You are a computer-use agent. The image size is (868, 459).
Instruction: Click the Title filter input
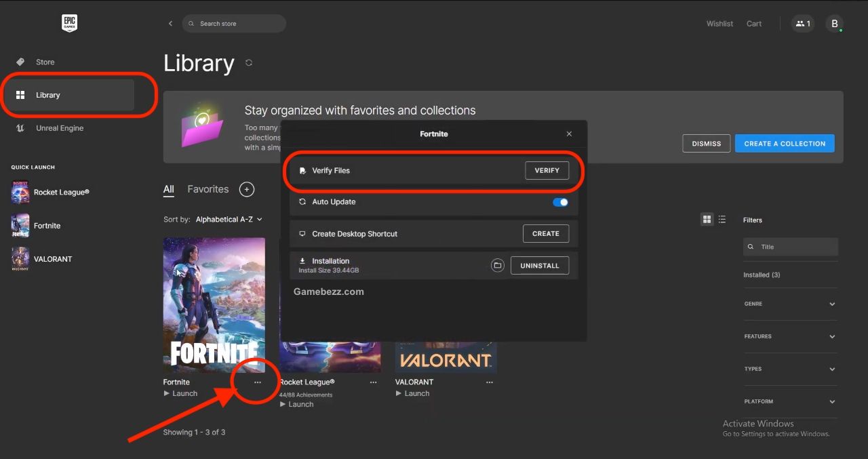(791, 247)
